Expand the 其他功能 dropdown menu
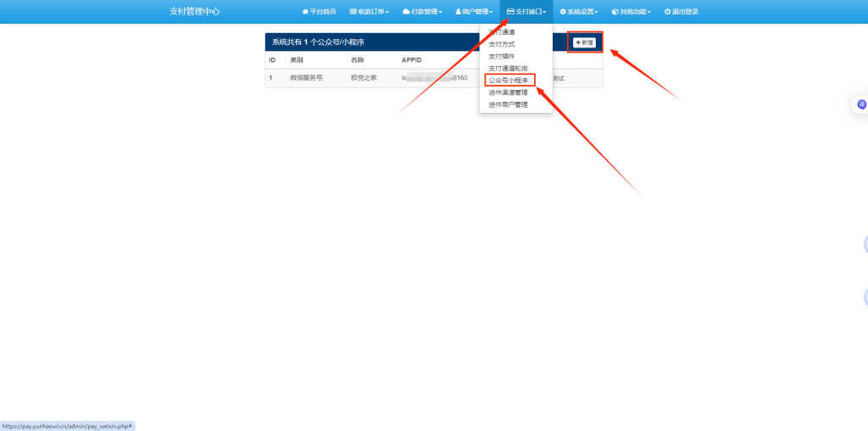Screen dimensions: 868x431 click(632, 12)
